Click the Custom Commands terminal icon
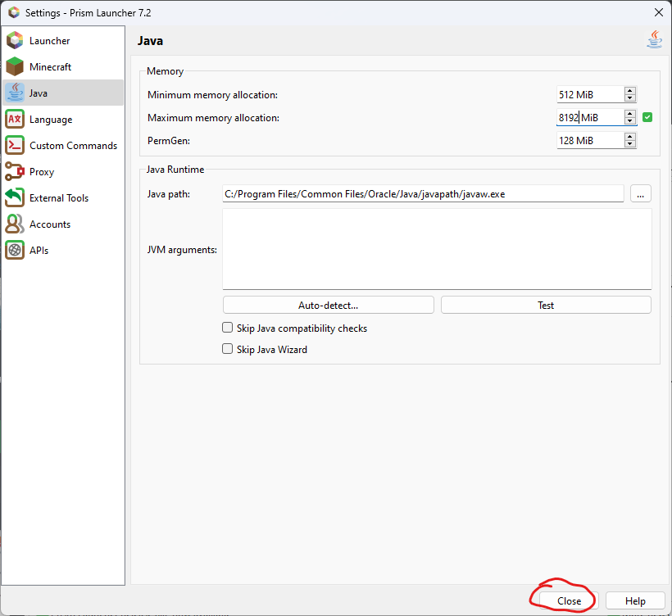Viewport: 672px width, 616px height. pyautogui.click(x=15, y=146)
